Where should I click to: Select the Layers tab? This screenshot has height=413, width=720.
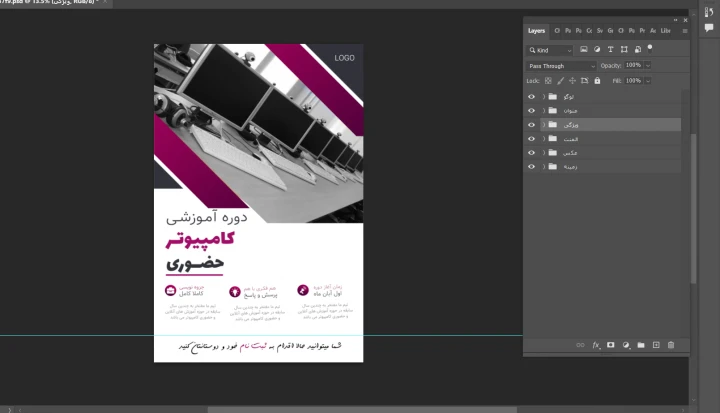[x=537, y=31]
